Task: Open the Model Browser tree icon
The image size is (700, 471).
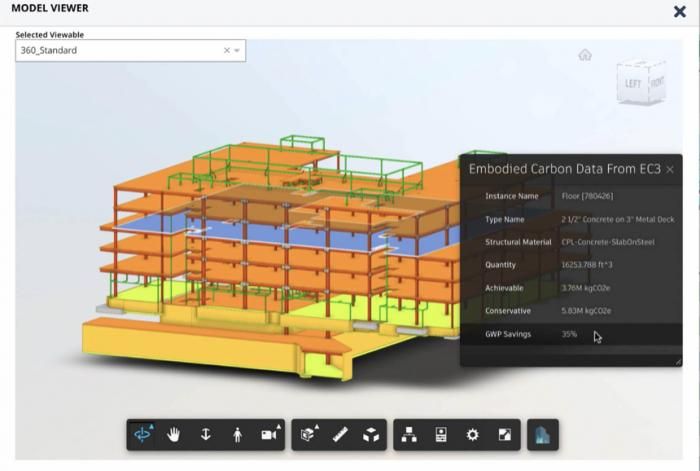Action: pyautogui.click(x=409, y=434)
